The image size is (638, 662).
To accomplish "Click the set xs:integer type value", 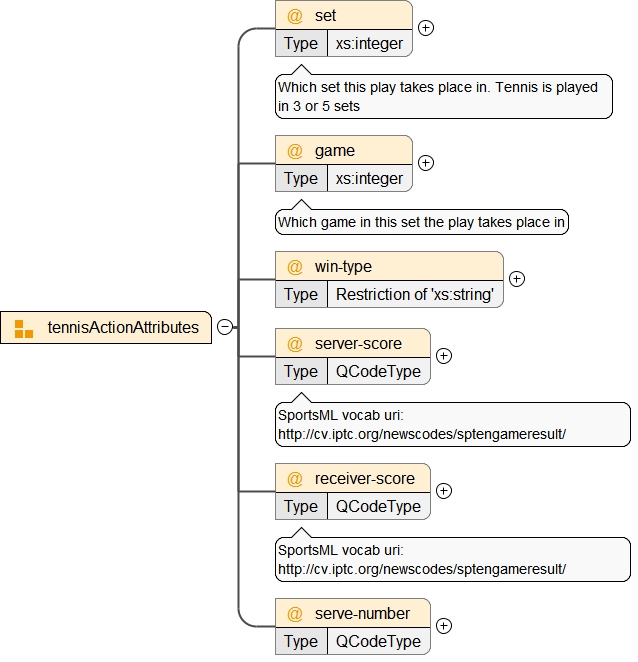I will pos(369,43).
